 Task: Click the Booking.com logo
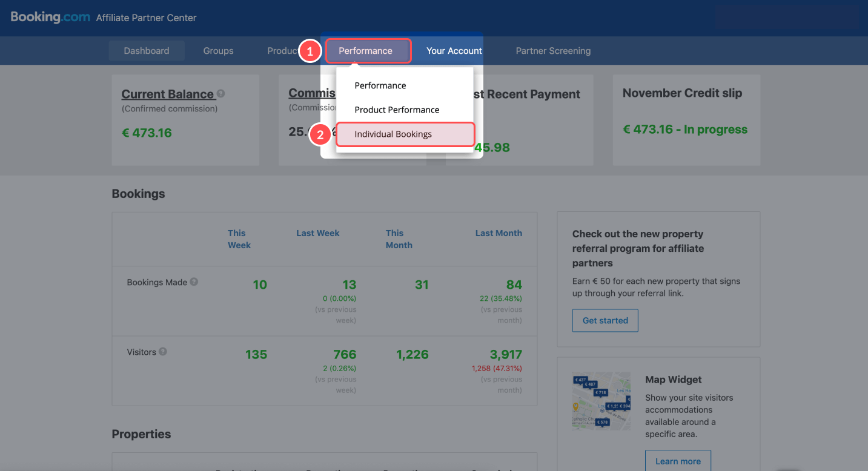[x=51, y=17]
